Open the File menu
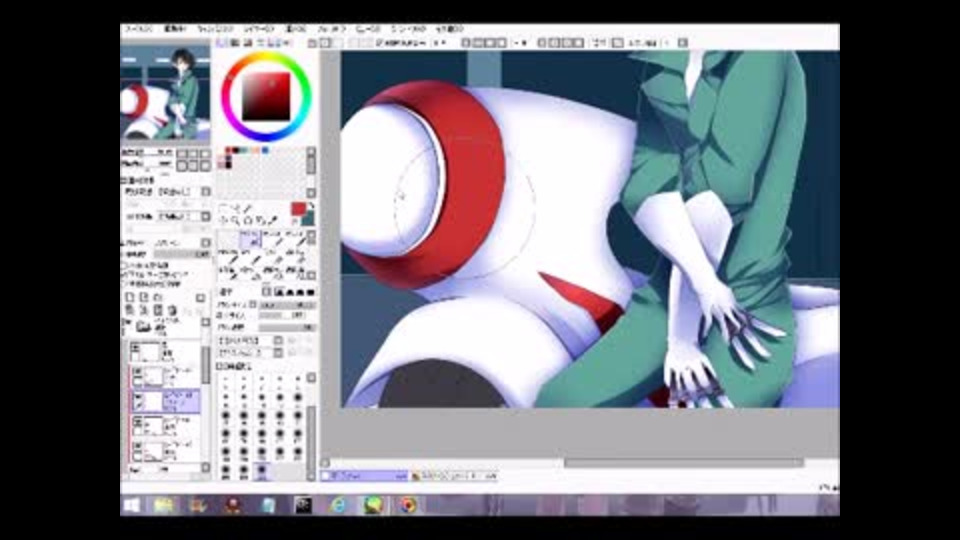The width and height of the screenshot is (960, 540). 138,29
